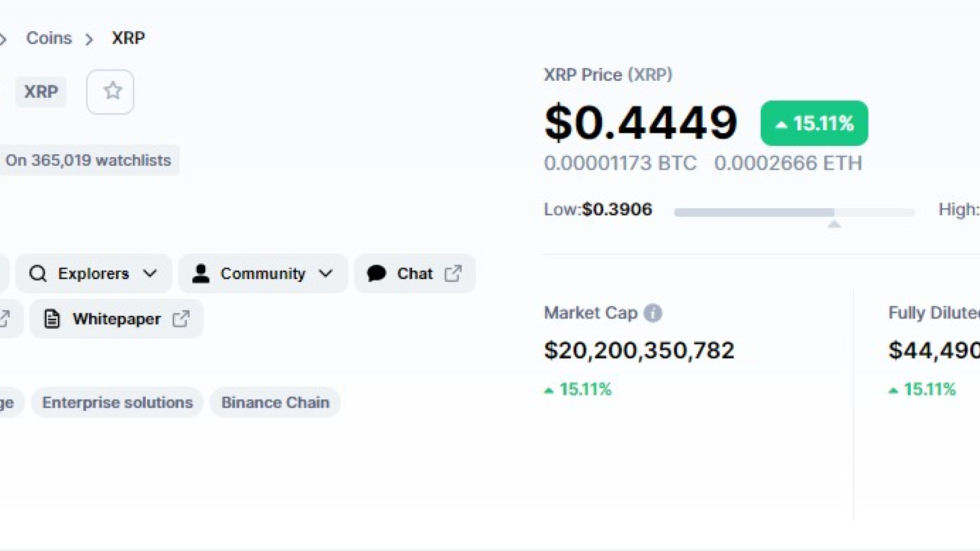Viewport: 980px width, 551px height.
Task: Click the 15.11% change under Market Cap
Action: coord(578,389)
